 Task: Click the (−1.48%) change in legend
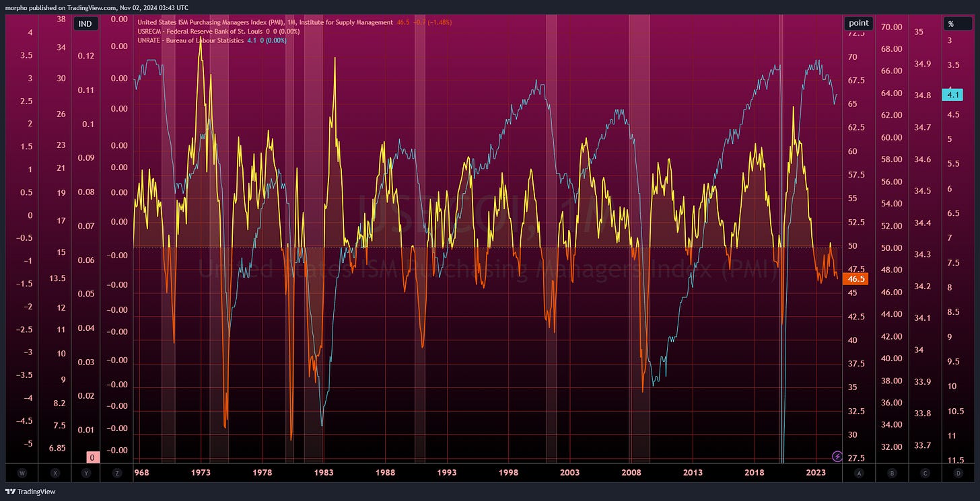[x=440, y=22]
